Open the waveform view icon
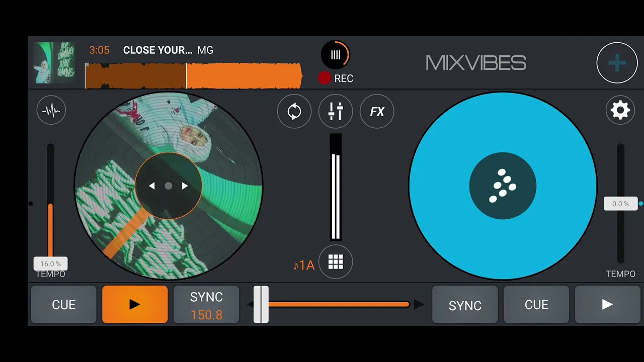 point(51,110)
